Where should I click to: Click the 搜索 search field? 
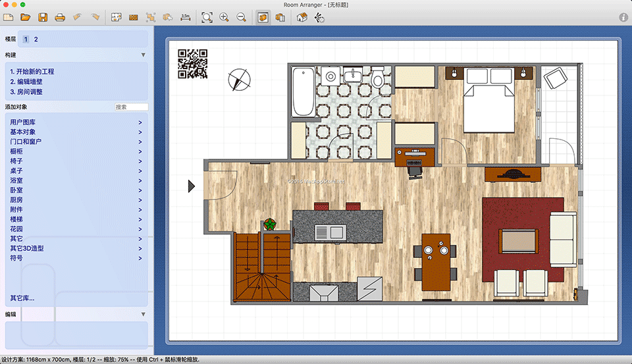tap(131, 107)
